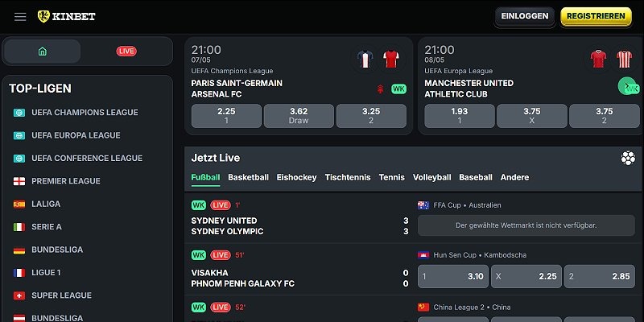Click the Einloggen button
The width and height of the screenshot is (644, 322).
click(x=525, y=16)
